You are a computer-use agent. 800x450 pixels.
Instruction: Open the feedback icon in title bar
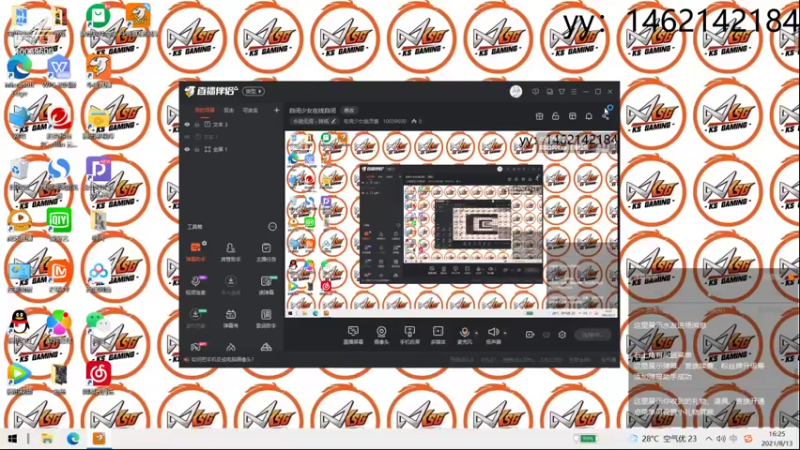pos(535,92)
